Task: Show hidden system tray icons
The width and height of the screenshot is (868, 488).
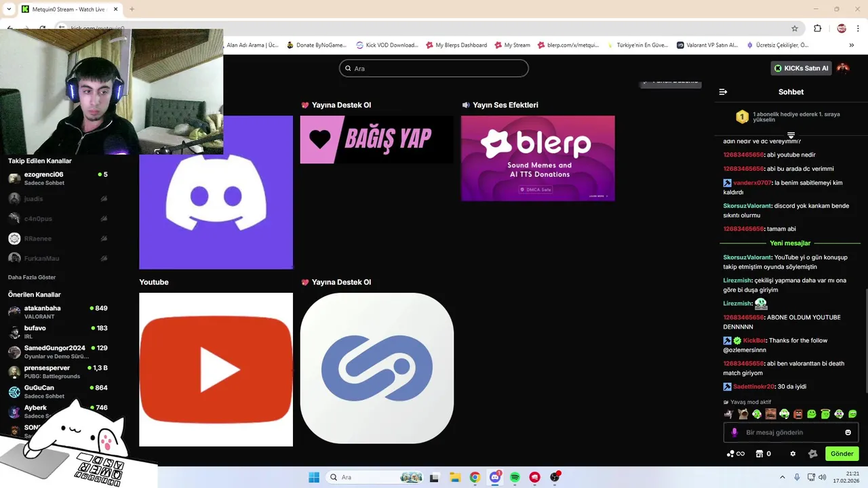Action: (x=782, y=477)
